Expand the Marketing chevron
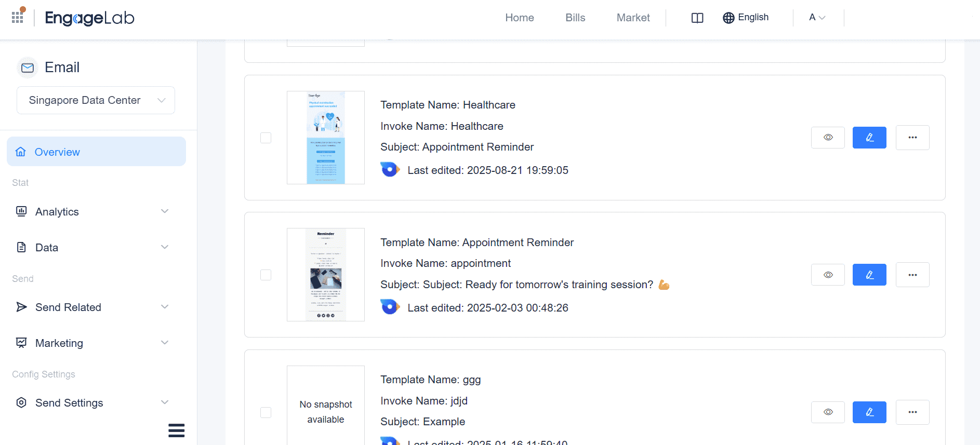Image resolution: width=980 pixels, height=445 pixels. [165, 342]
